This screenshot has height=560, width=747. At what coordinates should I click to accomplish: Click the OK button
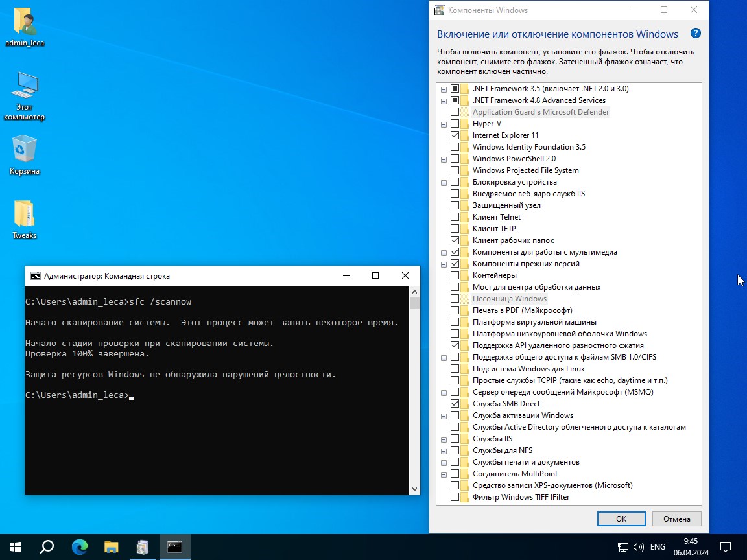(x=621, y=519)
